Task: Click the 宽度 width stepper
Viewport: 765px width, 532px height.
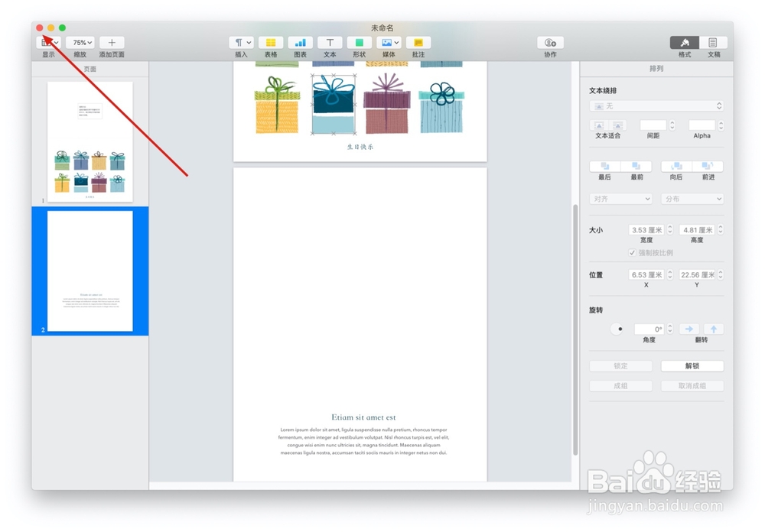Action: (x=670, y=229)
